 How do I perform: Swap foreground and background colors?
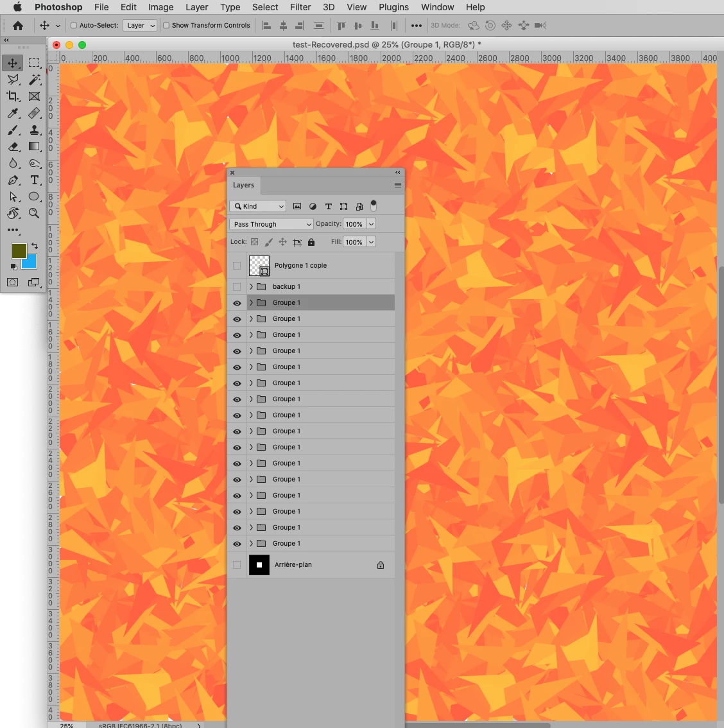35,246
